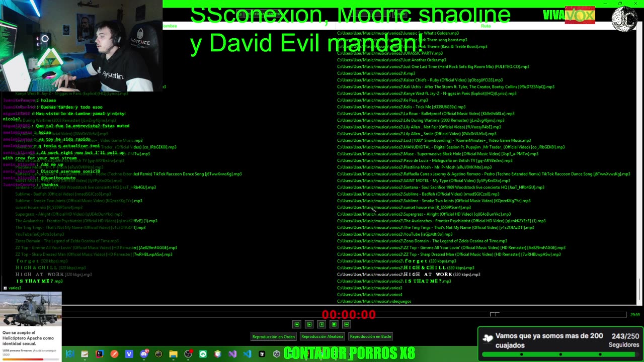Select Santana - Soul Sacrifice path row

(440, 187)
